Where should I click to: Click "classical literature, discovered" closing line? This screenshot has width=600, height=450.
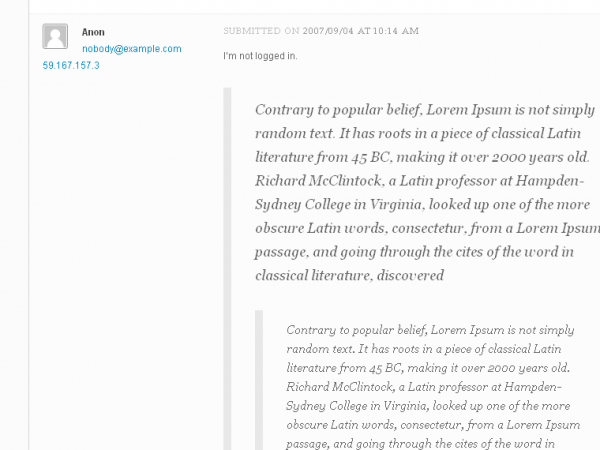click(x=349, y=276)
